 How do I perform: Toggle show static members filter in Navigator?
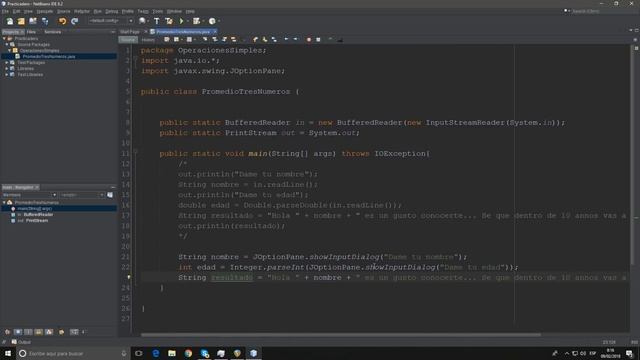click(28, 332)
